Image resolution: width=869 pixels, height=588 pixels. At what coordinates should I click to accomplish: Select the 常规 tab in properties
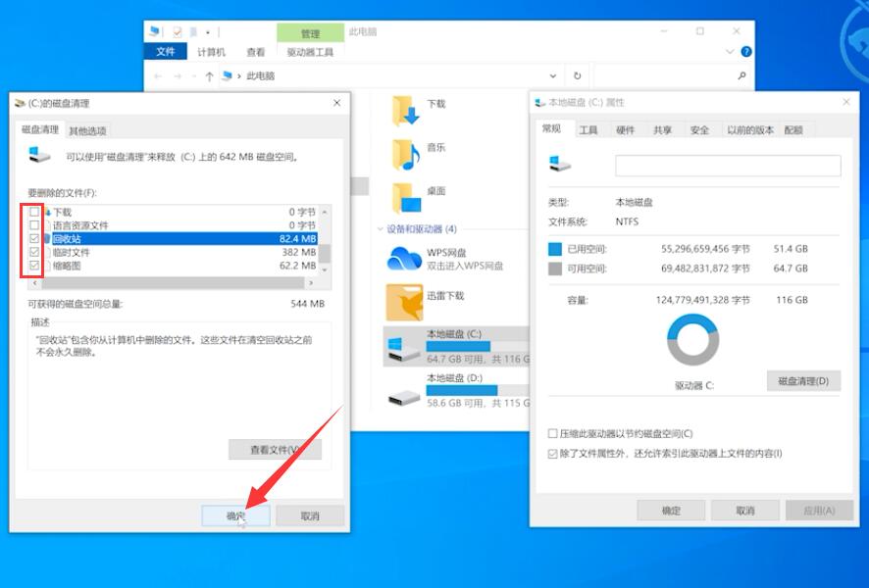coord(551,128)
